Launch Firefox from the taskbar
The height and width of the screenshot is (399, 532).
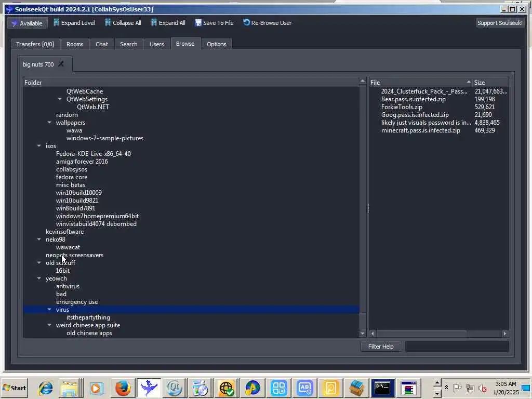coord(123,388)
